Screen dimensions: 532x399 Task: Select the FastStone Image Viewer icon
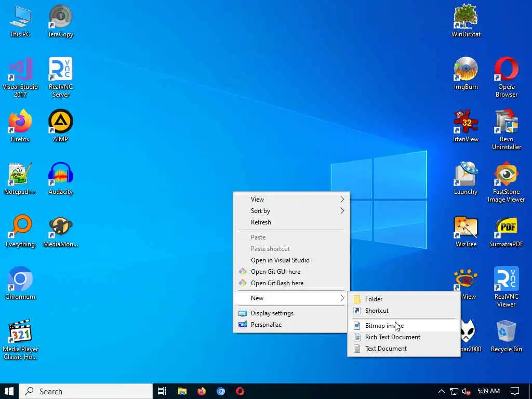point(506,182)
